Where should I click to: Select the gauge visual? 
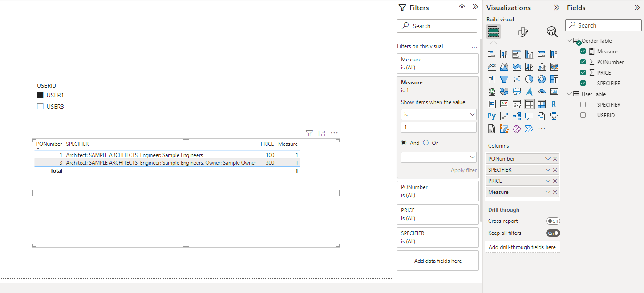click(x=542, y=92)
